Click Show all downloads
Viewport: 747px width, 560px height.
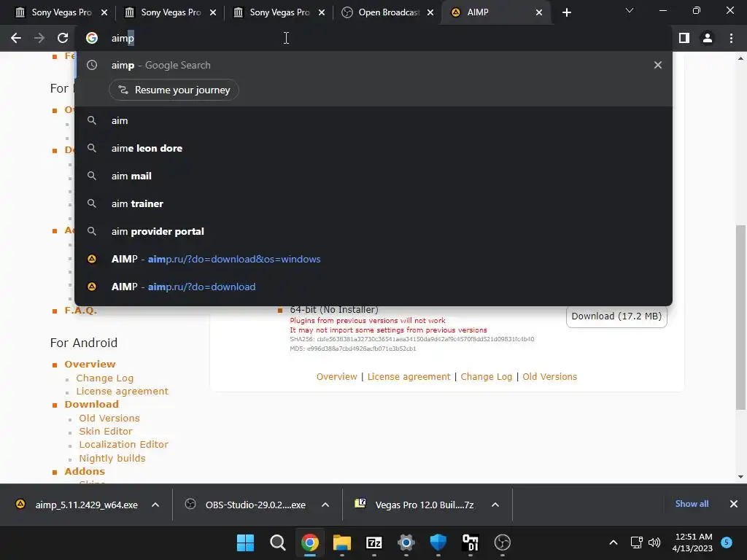point(692,504)
